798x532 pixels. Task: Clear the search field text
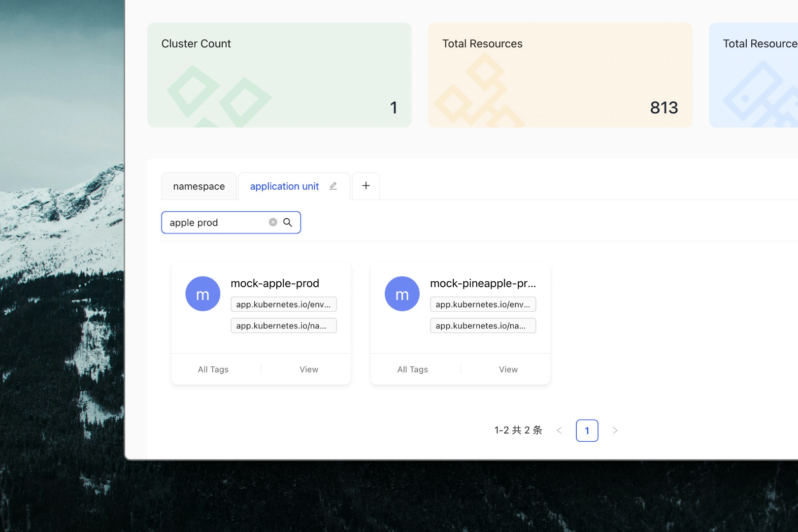pyautogui.click(x=273, y=223)
